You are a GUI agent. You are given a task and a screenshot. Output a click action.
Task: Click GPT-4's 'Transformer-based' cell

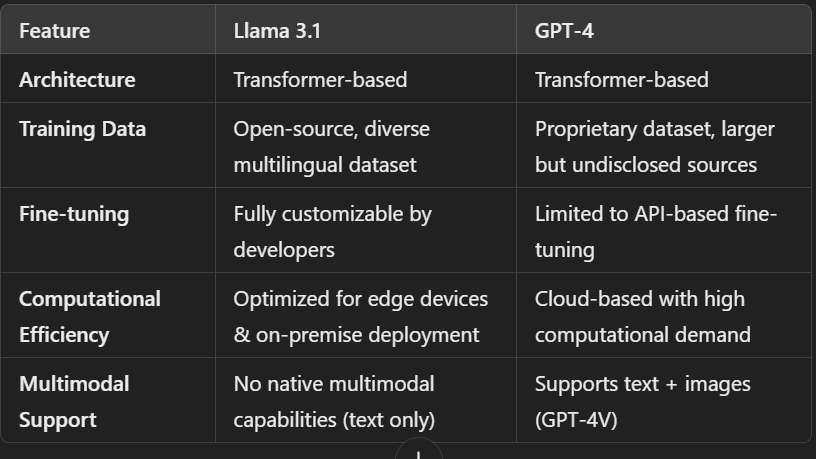[621, 80]
